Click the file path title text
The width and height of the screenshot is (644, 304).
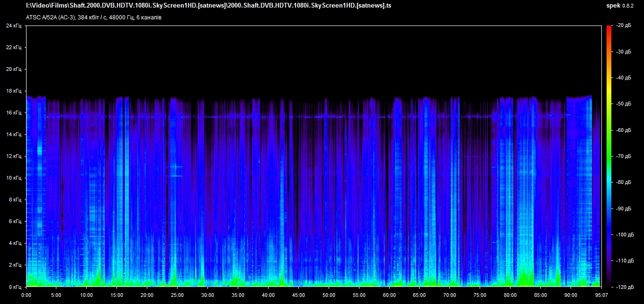coord(208,6)
